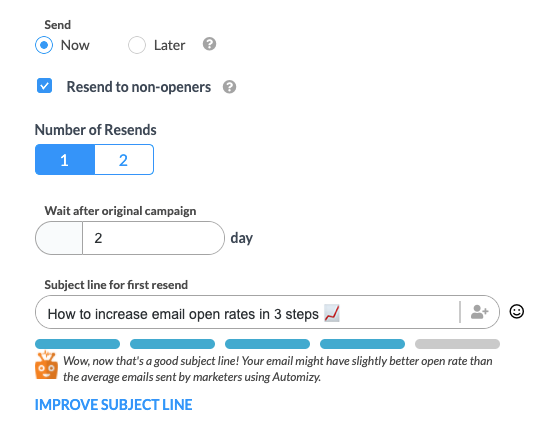Click the fourth blue score bar segment
This screenshot has width=545, height=432.
coord(363,344)
